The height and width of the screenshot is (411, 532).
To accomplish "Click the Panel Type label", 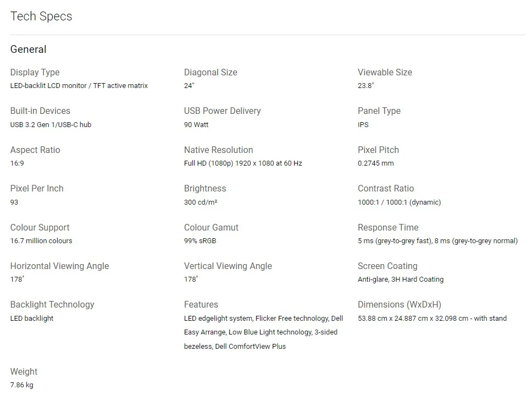I will [x=379, y=111].
